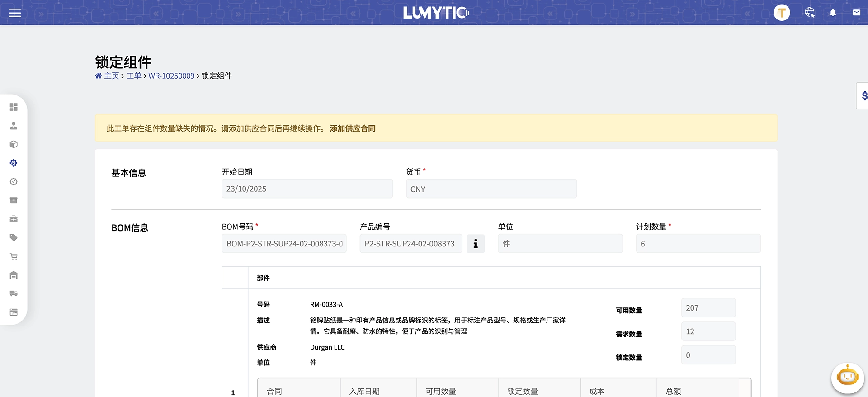Open the product cube icon in sidebar
The height and width of the screenshot is (397, 868).
14,144
